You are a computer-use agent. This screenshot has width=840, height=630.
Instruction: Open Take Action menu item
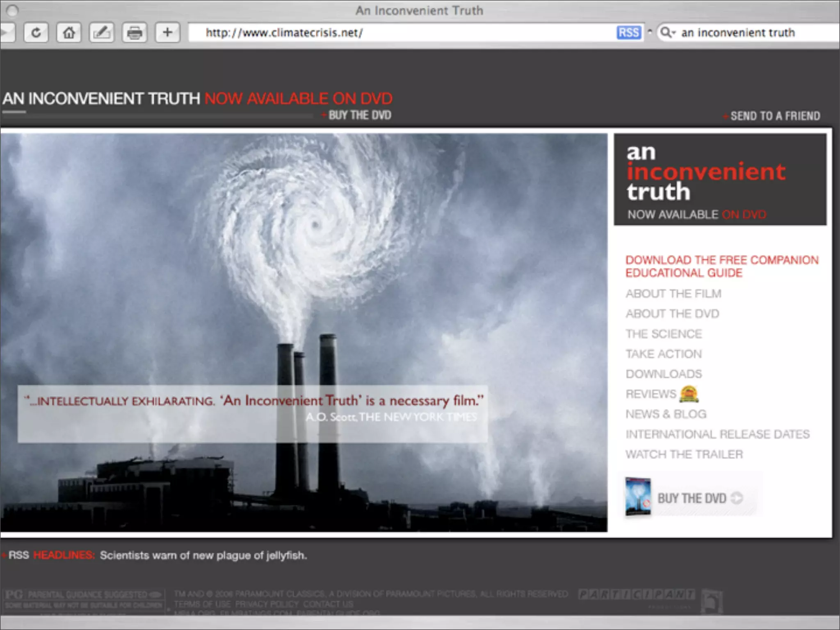point(664,354)
